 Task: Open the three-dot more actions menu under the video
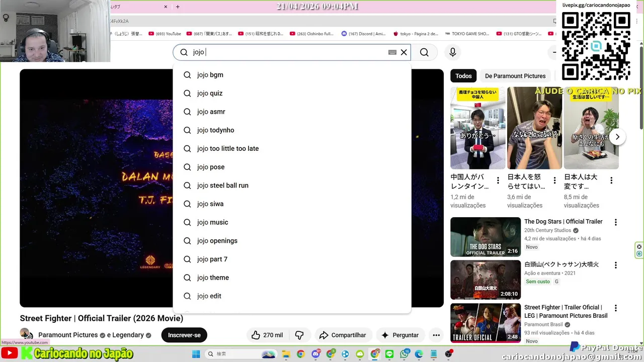click(x=436, y=335)
